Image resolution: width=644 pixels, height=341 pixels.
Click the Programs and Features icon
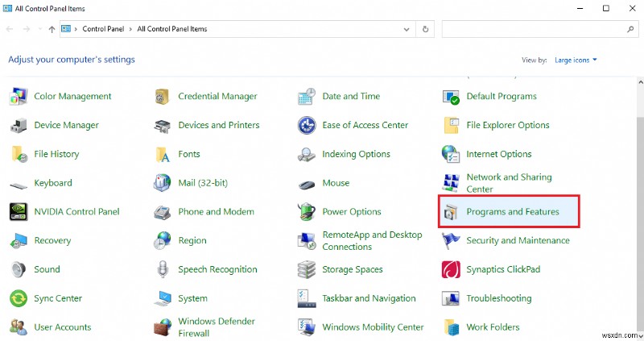point(451,212)
